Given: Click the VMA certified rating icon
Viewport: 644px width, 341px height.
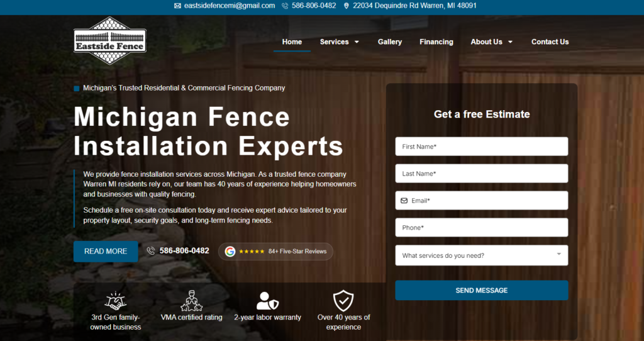Looking at the screenshot, I should pos(191,301).
